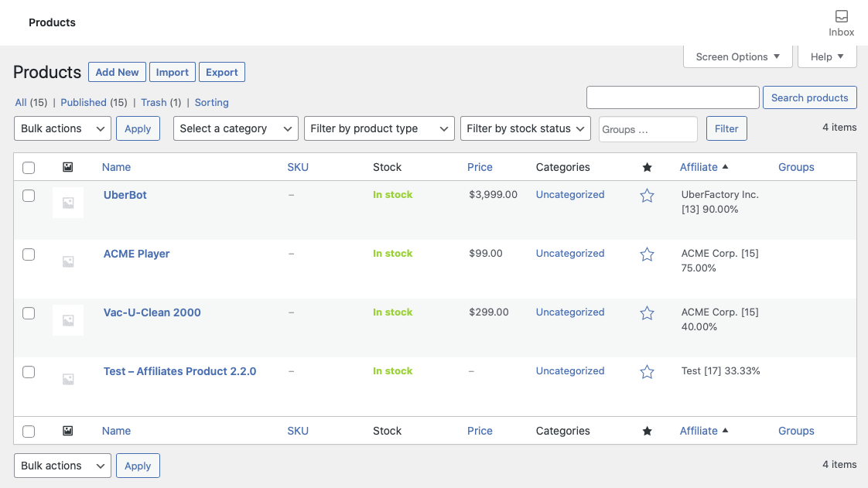The height and width of the screenshot is (488, 868).
Task: Open the Vac-U-Clean 2000 product thumbnail
Action: (x=68, y=320)
